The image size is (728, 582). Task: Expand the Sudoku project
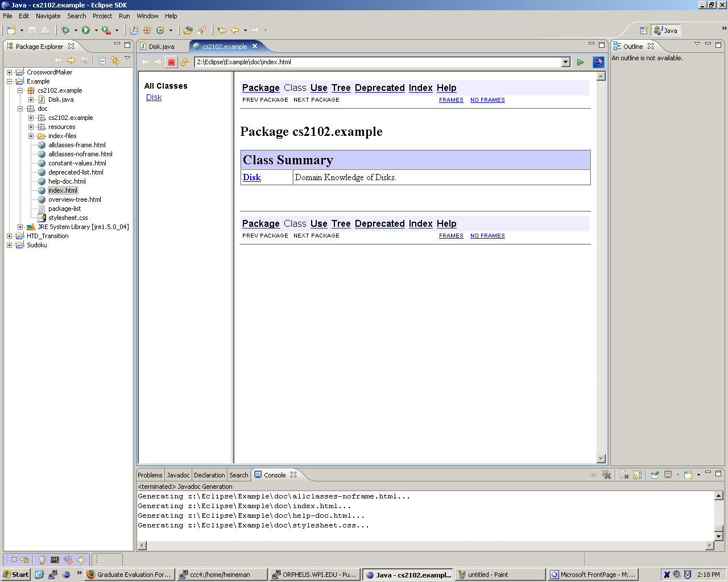point(9,245)
